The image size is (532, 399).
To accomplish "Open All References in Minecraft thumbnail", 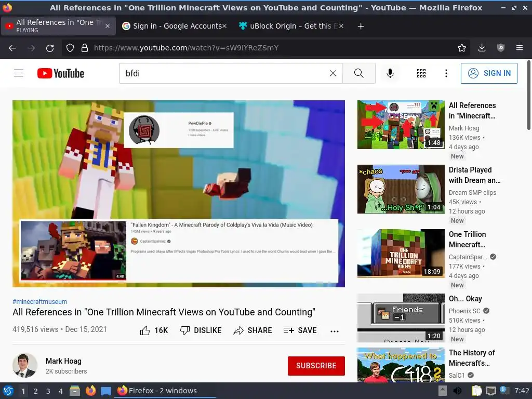I will point(401,125).
